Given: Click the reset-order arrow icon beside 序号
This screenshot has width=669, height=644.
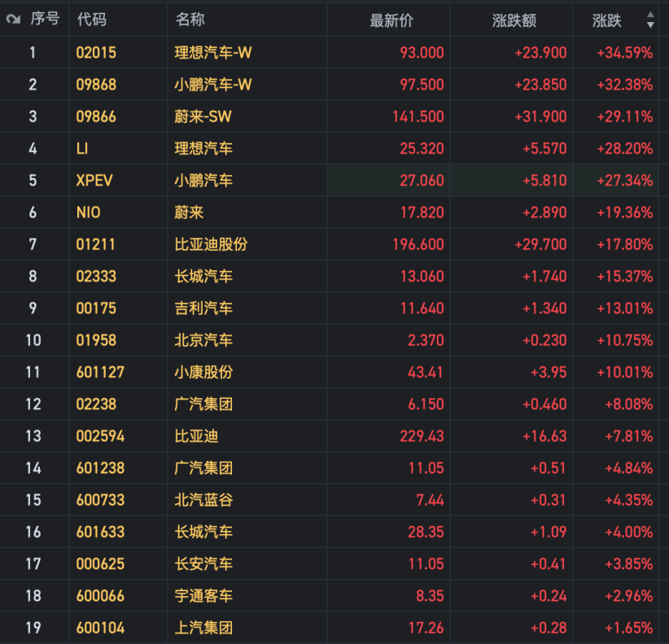Looking at the screenshot, I should 13,20.
